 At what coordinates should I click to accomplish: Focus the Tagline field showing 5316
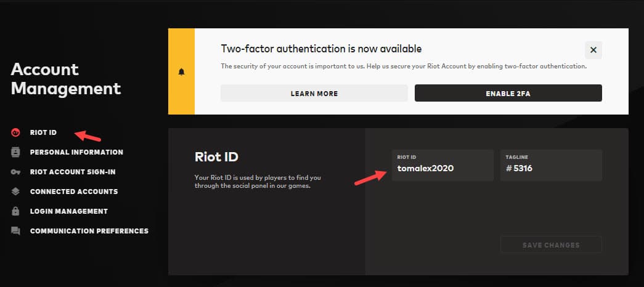coord(551,165)
